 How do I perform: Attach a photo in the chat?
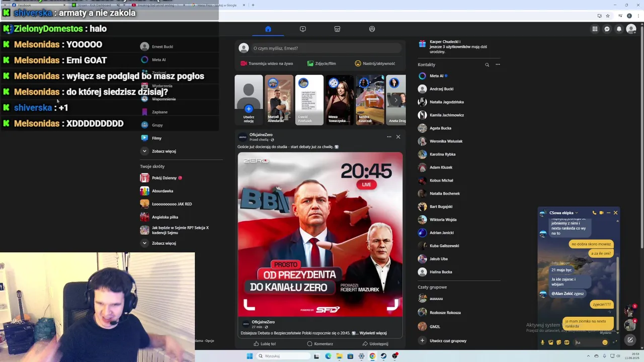550,342
